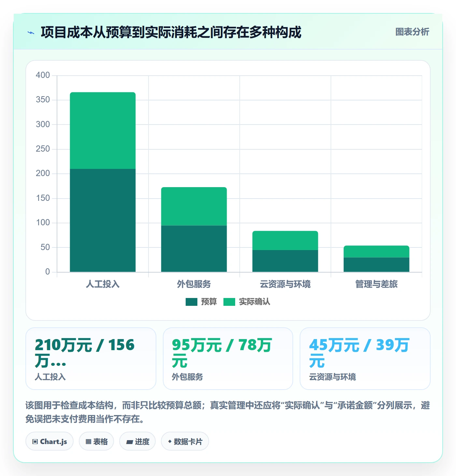Toggle the 预算 legend color swatch
The image size is (456, 476).
pos(192,302)
